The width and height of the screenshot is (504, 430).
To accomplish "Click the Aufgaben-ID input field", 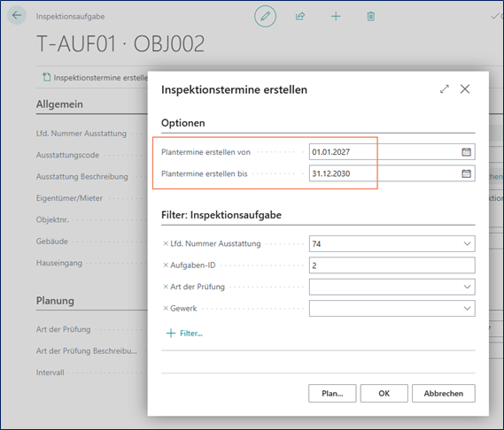I will click(x=392, y=265).
